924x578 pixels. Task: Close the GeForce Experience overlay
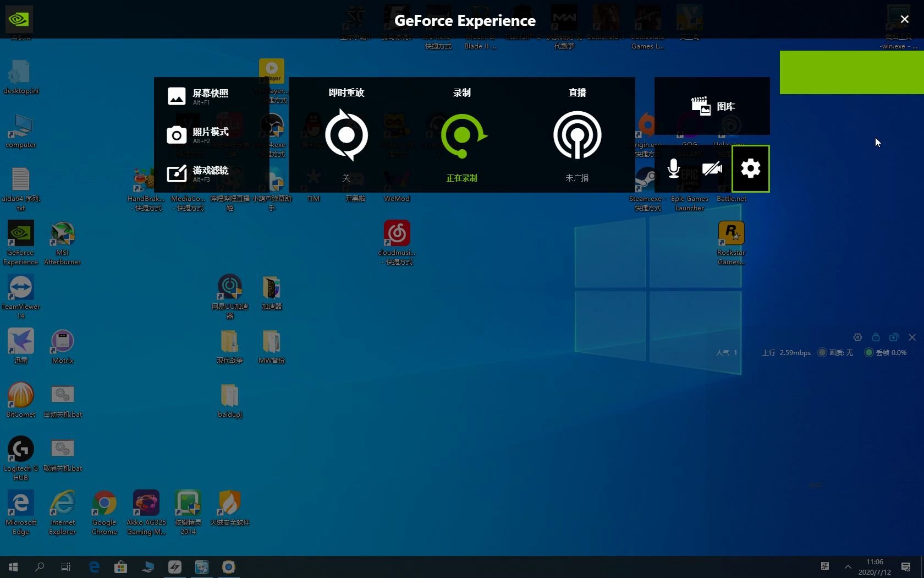(905, 19)
